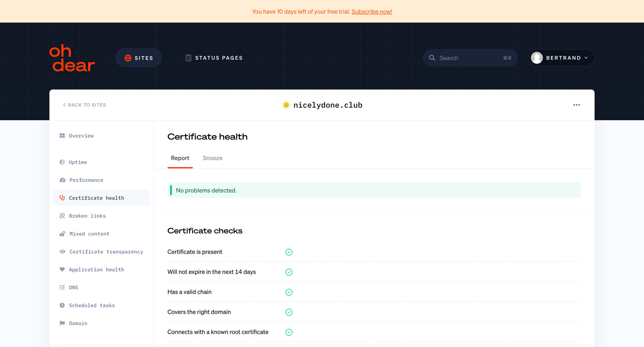
Task: Click the Broken links icon
Action: pyautogui.click(x=62, y=216)
